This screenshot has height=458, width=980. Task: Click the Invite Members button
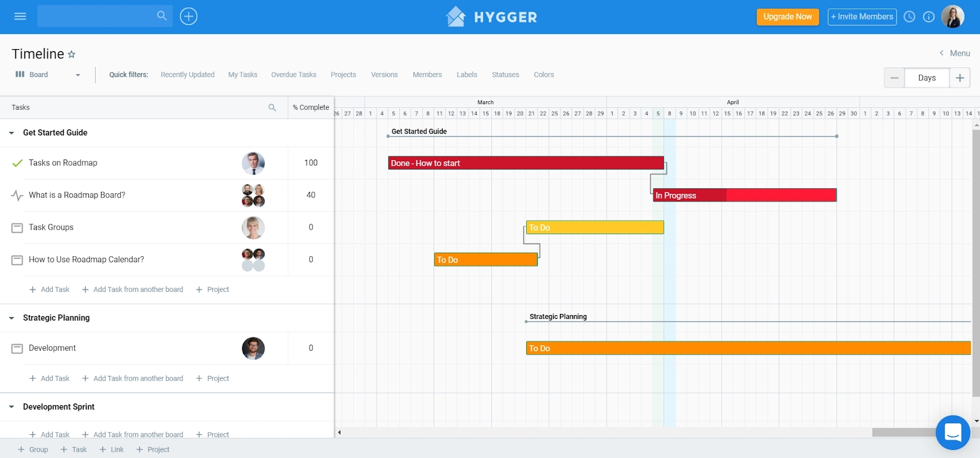click(x=862, y=17)
